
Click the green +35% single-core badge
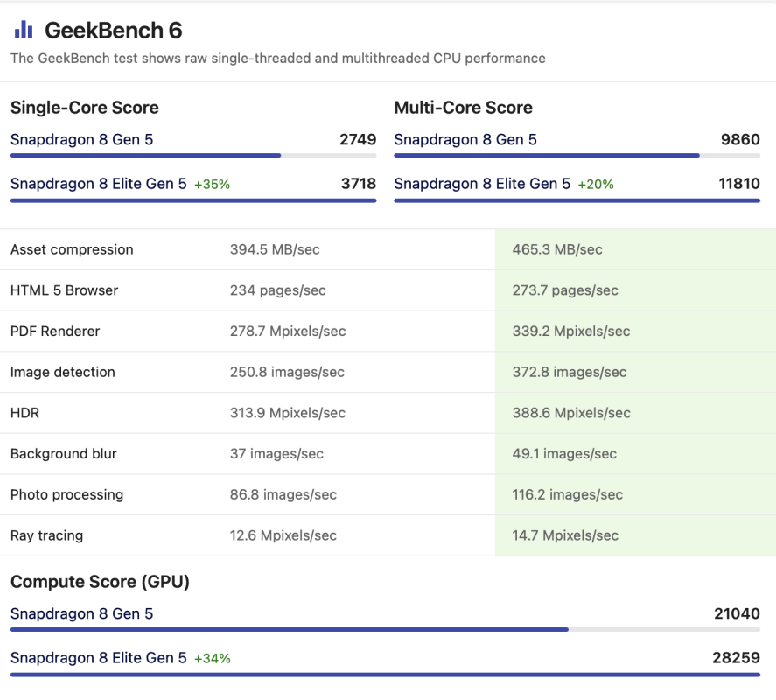[x=212, y=185]
